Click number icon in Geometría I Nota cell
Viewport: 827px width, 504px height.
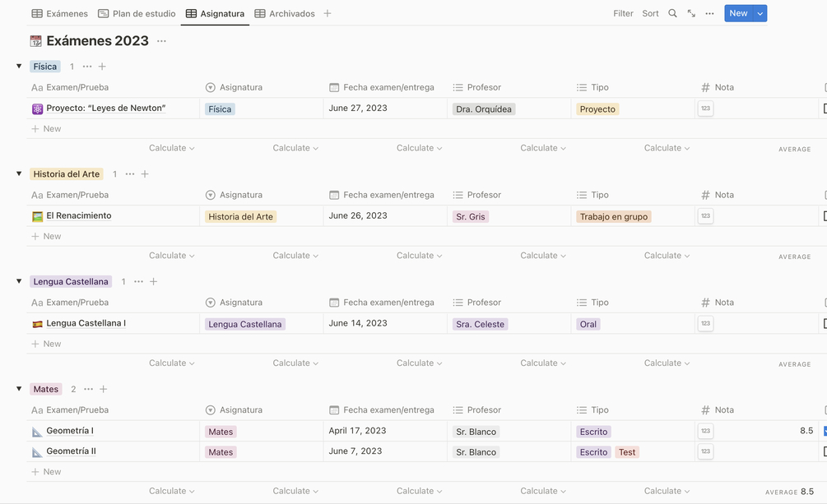coord(706,432)
